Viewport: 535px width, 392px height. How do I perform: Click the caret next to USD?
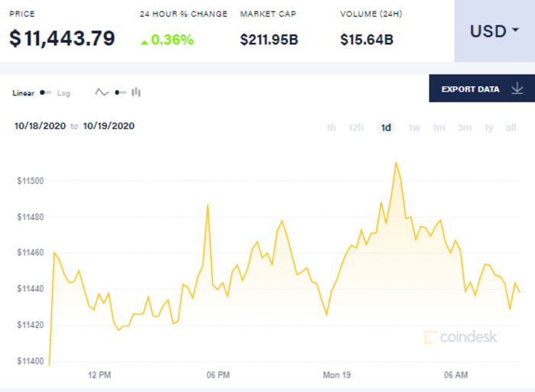tap(515, 31)
